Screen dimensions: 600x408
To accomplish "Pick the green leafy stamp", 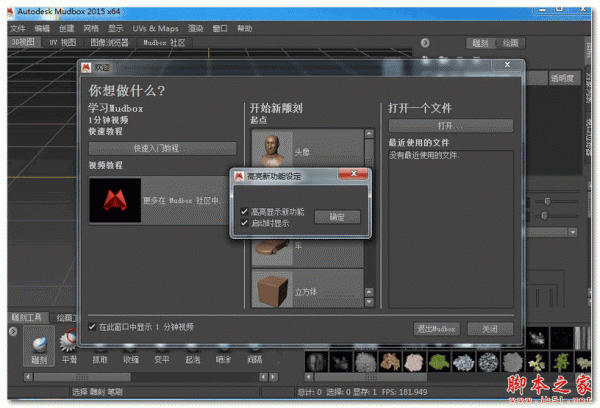I will click(x=439, y=362).
